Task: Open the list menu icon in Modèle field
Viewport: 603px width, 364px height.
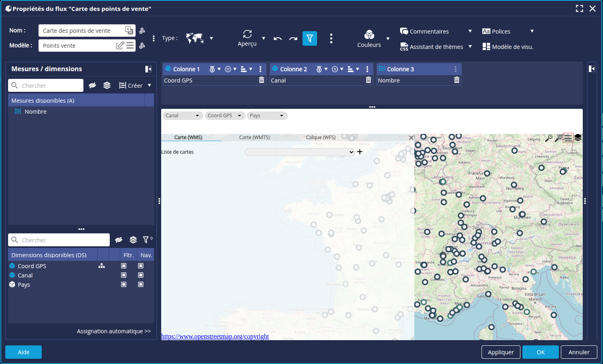Action: (130, 45)
